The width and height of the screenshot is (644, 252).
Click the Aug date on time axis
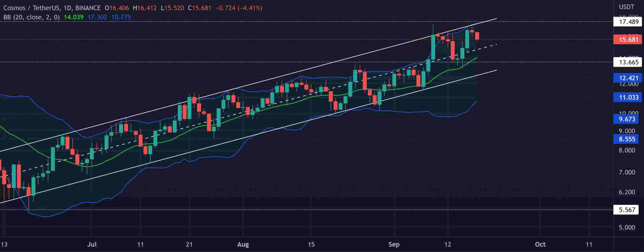pyautogui.click(x=243, y=245)
